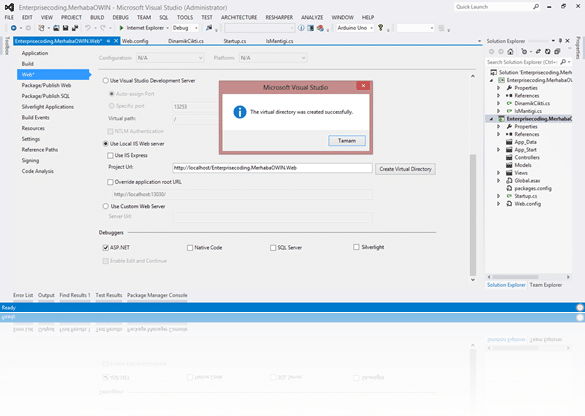Untick the ASP.NET debugger checkbox
This screenshot has height=416, width=585.
(x=106, y=248)
